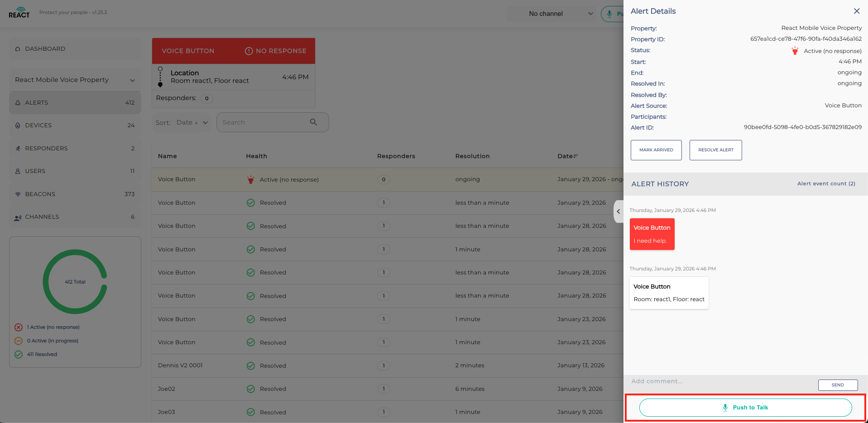Image resolution: width=868 pixels, height=423 pixels.
Task: Open the Channels section
Action: point(75,217)
